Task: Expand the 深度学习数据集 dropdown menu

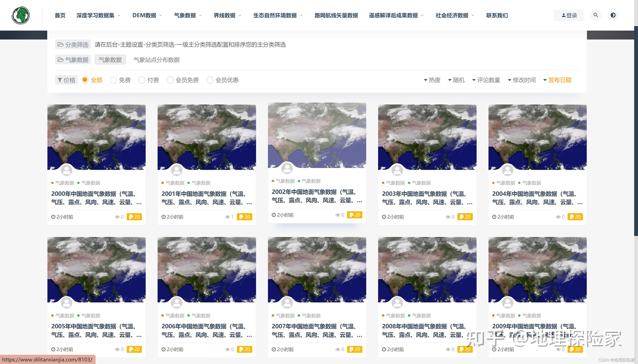Action: pyautogui.click(x=98, y=16)
